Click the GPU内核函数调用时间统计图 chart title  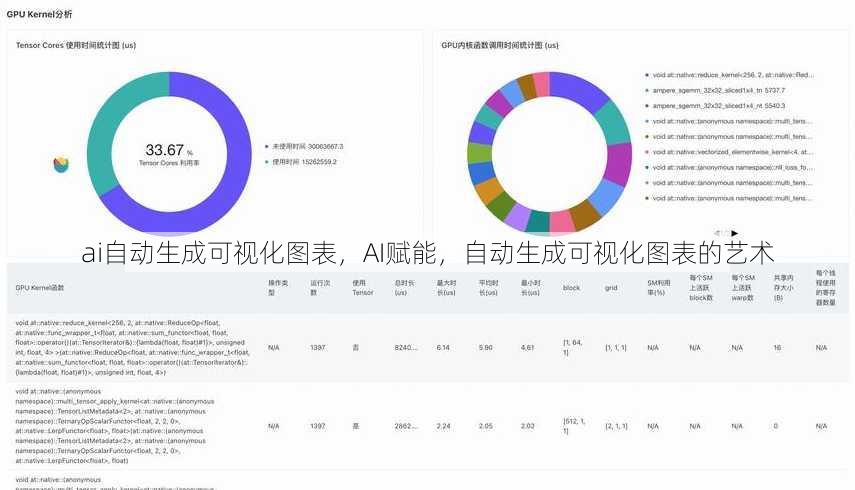coord(500,45)
